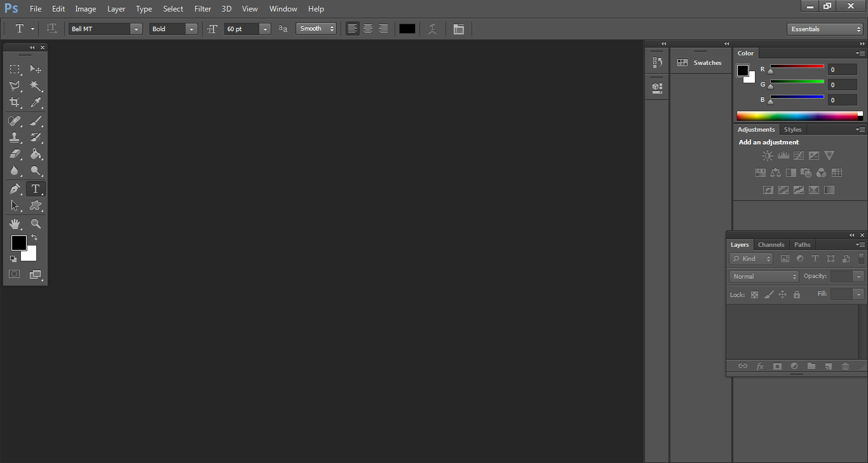Open the Smooth anti-aliasing dropdown
This screenshot has width=868, height=463.
click(x=316, y=29)
